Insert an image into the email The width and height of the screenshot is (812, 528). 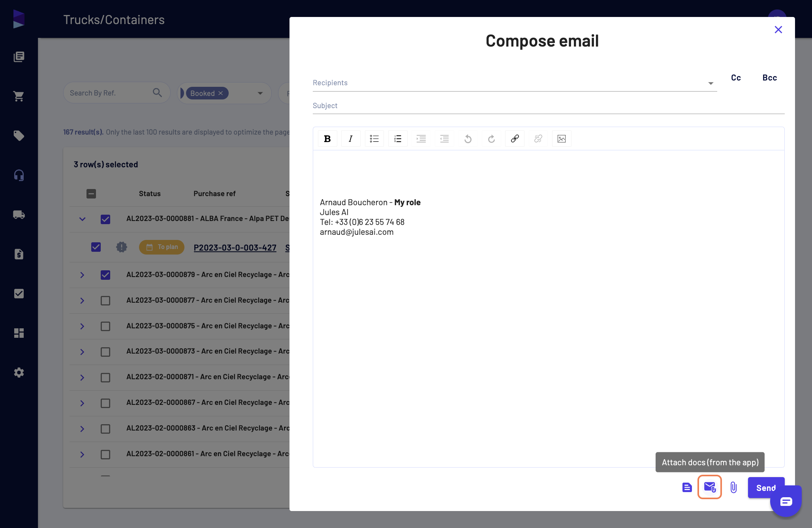[562, 139]
